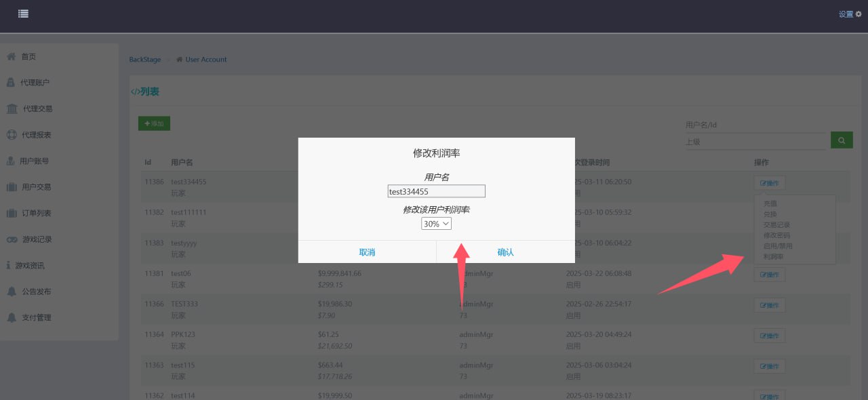The image size is (868, 400).
Task: Choose 启用/禁用 in the operation menu
Action: click(778, 246)
